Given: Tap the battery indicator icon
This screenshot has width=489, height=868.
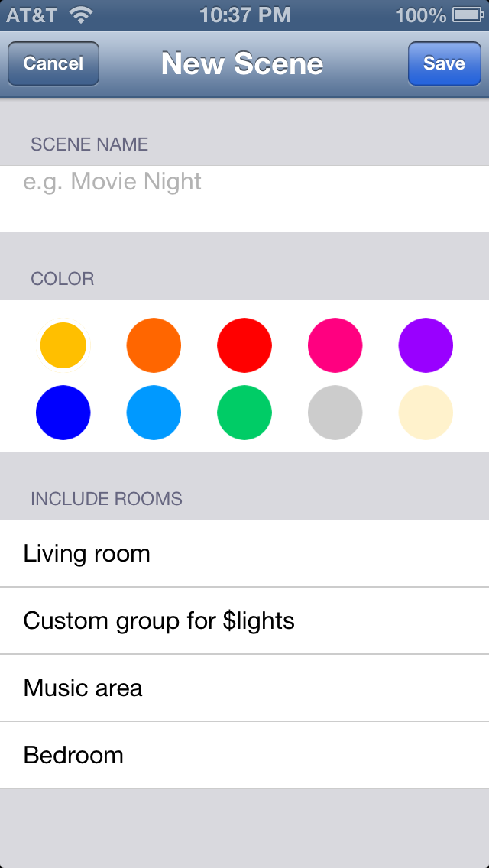Looking at the screenshot, I should pos(466,15).
